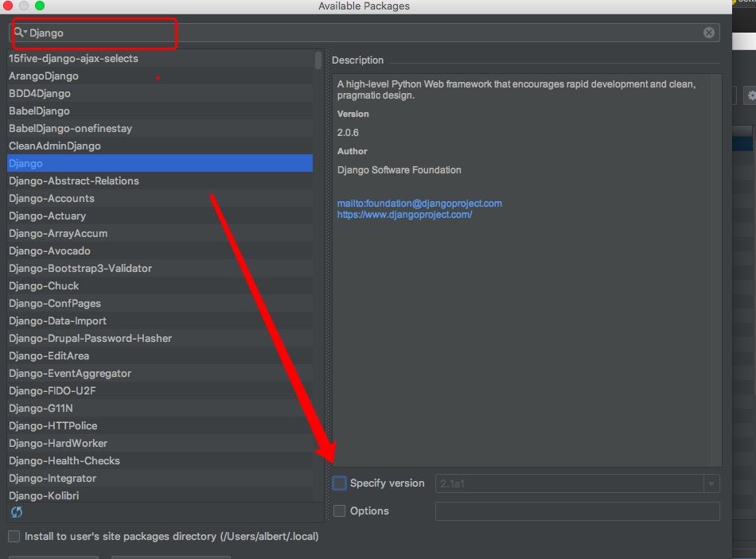Click the search magnifier icon
The image size is (756, 559).
tap(18, 33)
